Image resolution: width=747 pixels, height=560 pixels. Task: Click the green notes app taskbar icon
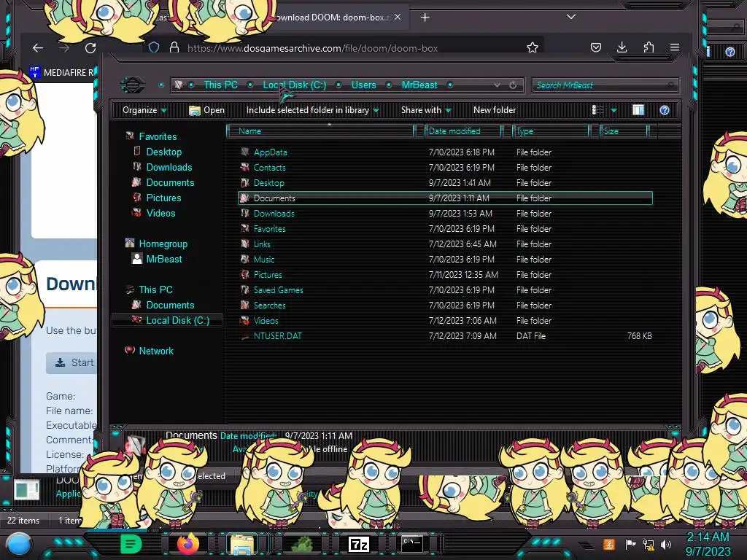(131, 544)
